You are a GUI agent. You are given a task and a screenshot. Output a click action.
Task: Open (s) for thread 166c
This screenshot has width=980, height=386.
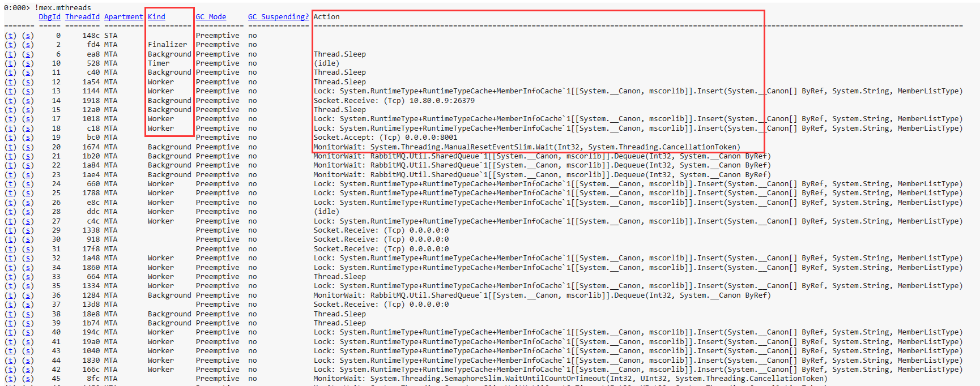[28, 370]
